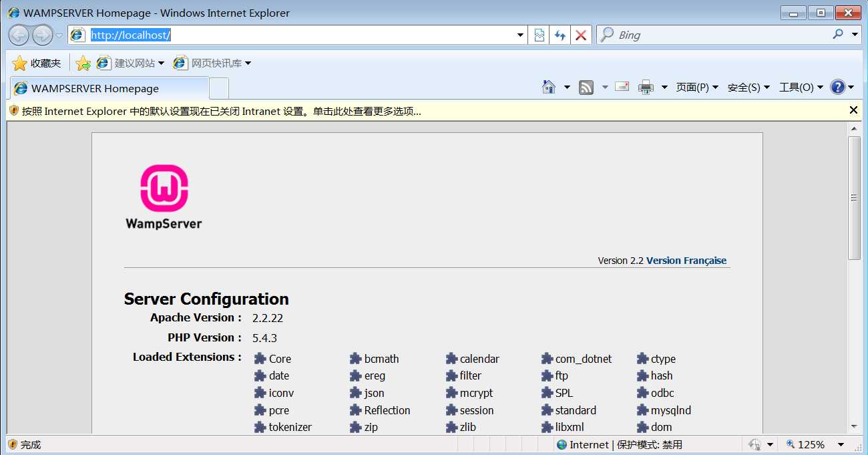Open the 建议网站 suggested sites link
868x455 pixels.
point(126,63)
